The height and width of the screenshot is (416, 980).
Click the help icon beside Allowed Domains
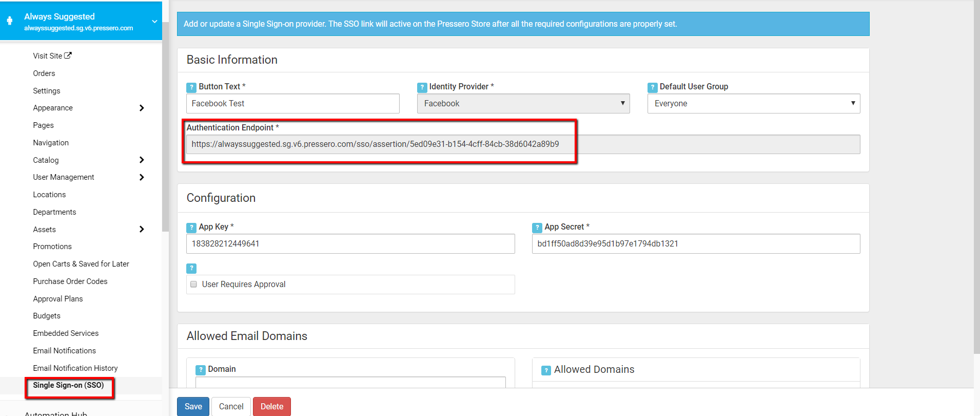546,370
